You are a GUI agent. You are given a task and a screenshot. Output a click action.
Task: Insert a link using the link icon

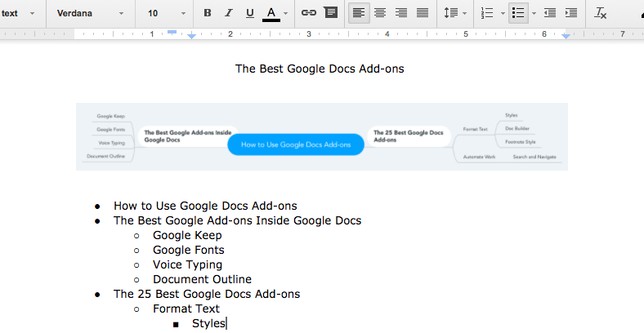(x=308, y=13)
